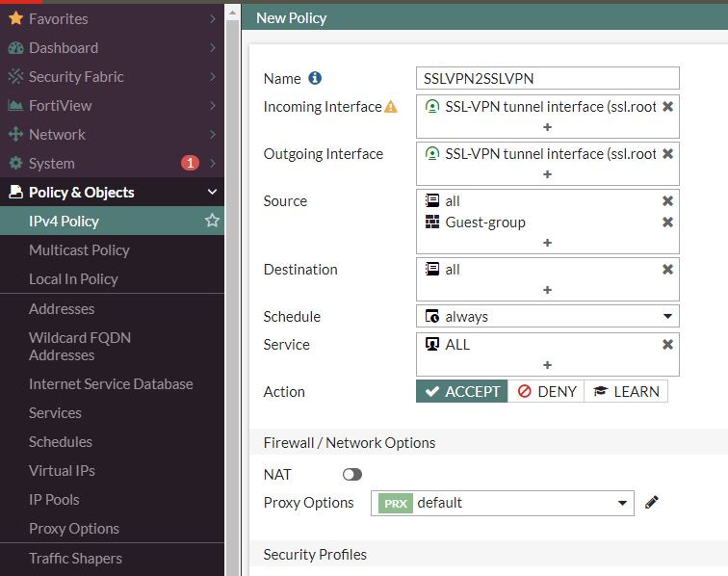
Task: Remove 'all' from Source
Action: point(667,200)
